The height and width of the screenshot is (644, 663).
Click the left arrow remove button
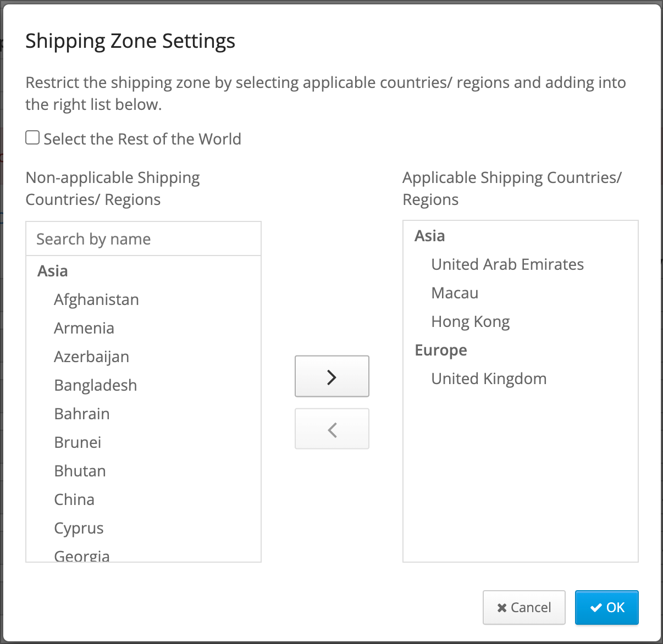(331, 429)
